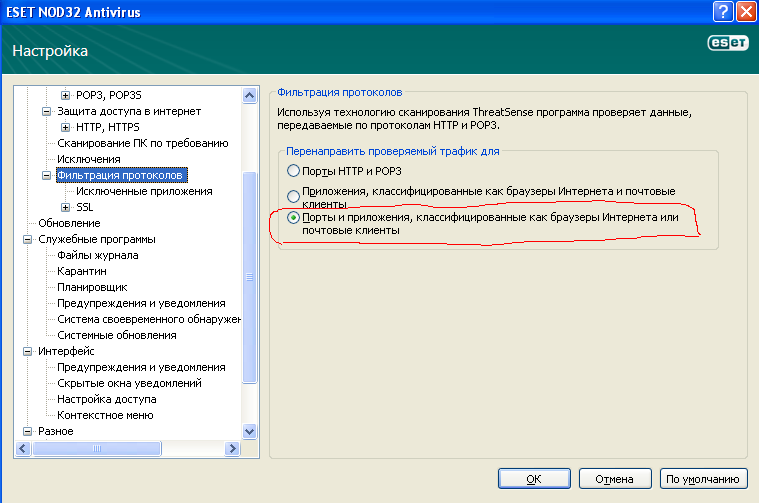Open 'Системные обновления' settings
The height and width of the screenshot is (503, 759).
click(117, 335)
